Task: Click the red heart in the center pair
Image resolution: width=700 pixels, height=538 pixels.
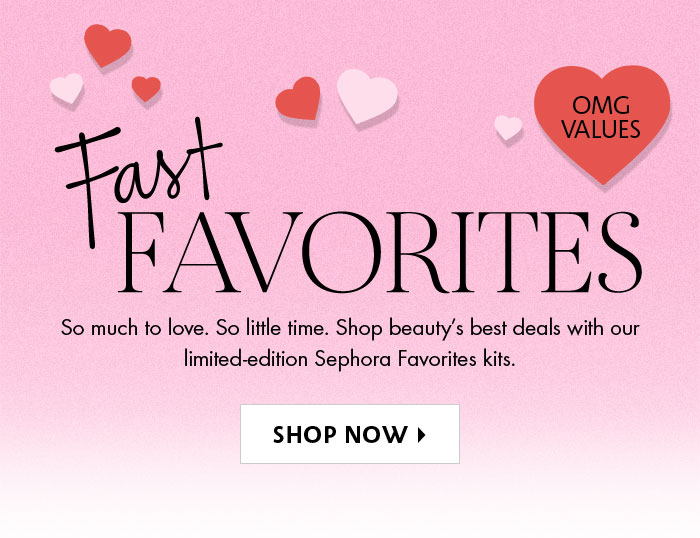Action: coord(298,98)
